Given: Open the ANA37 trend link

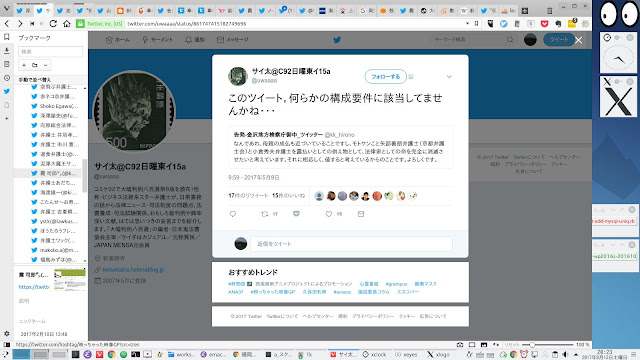Looking at the screenshot, I should click(236, 292).
